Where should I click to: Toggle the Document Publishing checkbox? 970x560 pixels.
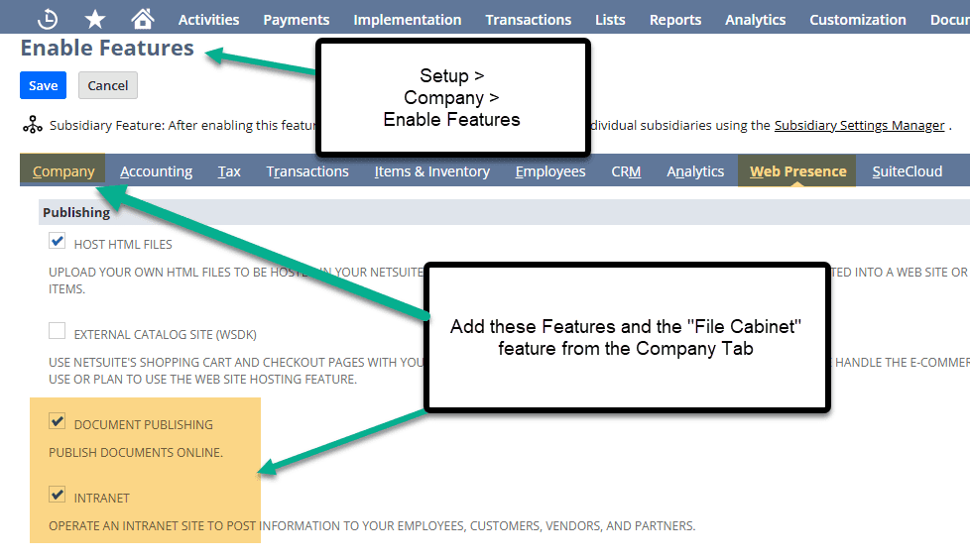click(x=57, y=421)
